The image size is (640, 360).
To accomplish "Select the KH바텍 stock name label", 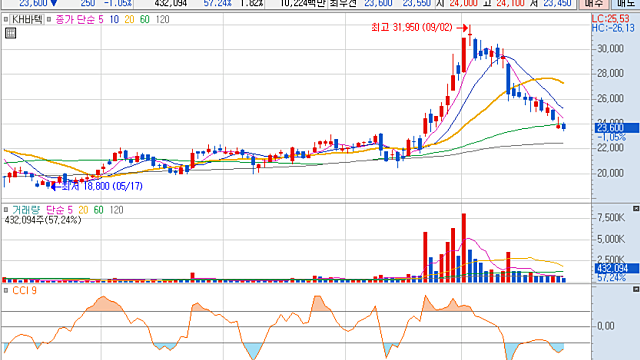I will pos(27,19).
